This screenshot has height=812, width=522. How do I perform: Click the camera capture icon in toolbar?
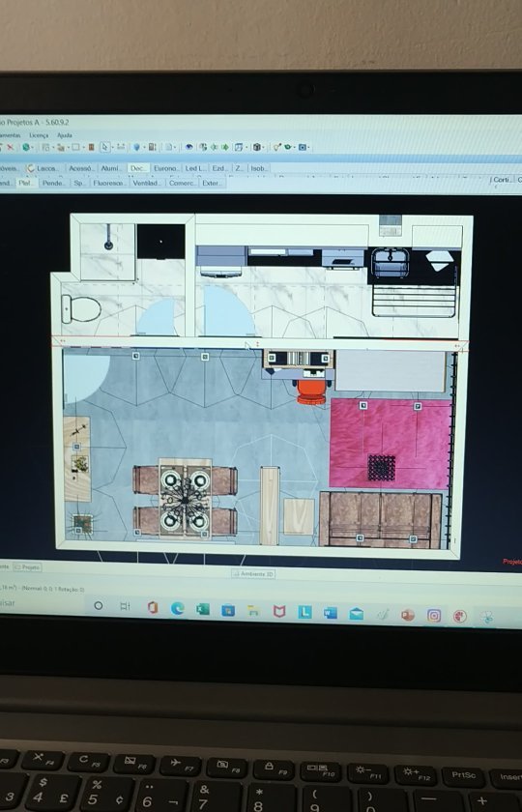click(303, 147)
